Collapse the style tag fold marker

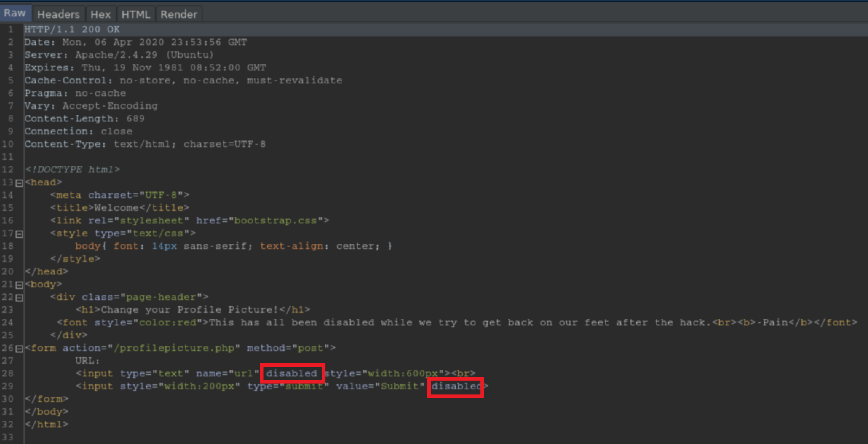coord(19,234)
